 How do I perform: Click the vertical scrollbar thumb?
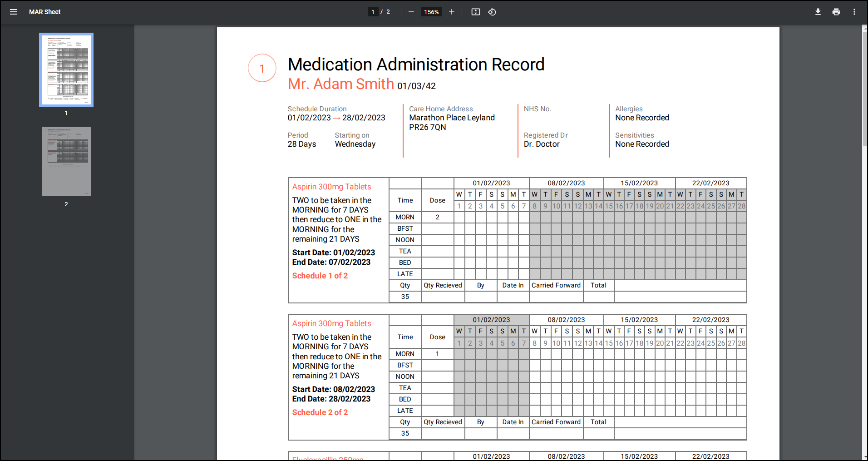(x=864, y=86)
